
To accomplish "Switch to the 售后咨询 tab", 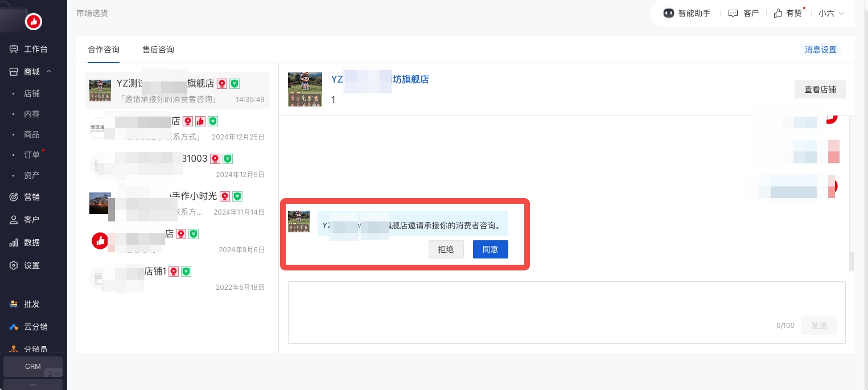I will tap(158, 50).
